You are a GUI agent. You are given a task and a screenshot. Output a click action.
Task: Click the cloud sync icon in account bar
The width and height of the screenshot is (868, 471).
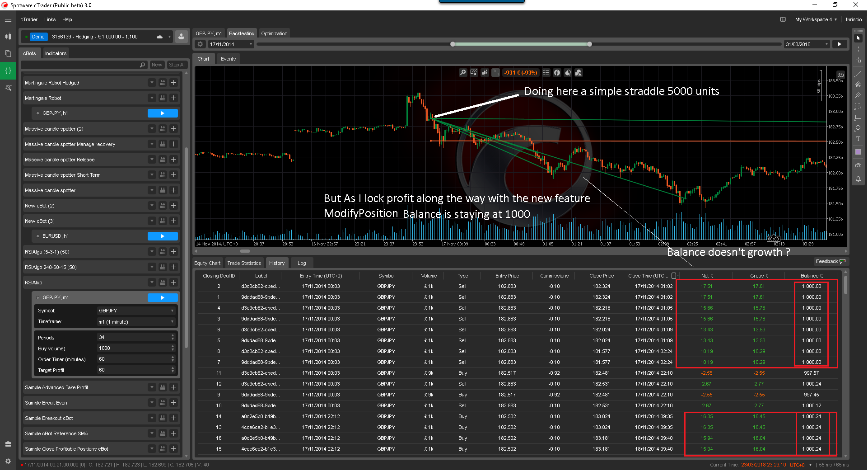(x=159, y=37)
